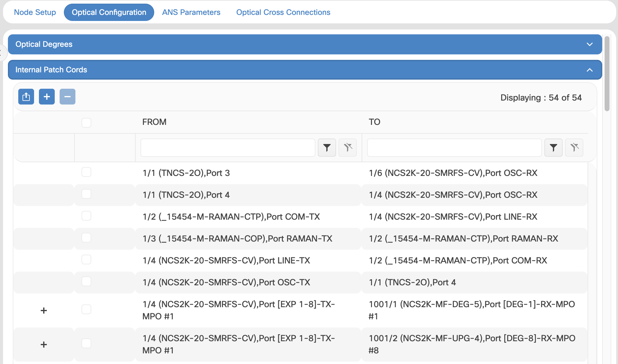
Task: Toggle the select-all checkbox in header
Action: click(x=86, y=123)
